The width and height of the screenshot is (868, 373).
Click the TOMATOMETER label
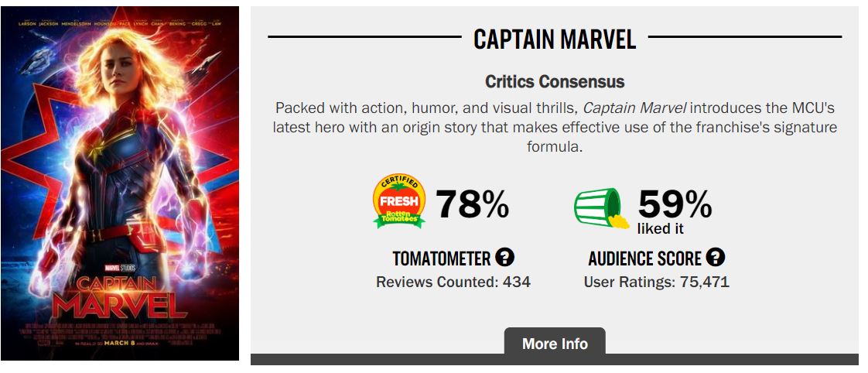coord(441,258)
